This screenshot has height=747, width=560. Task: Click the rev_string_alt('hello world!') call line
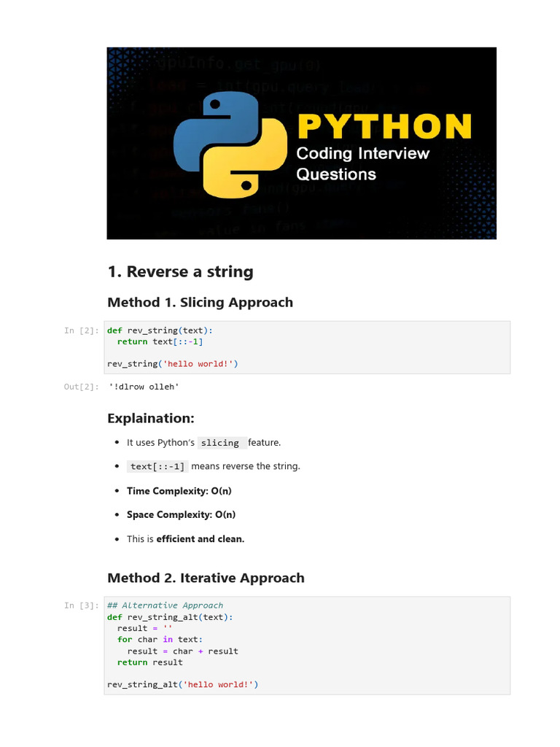pos(182,684)
